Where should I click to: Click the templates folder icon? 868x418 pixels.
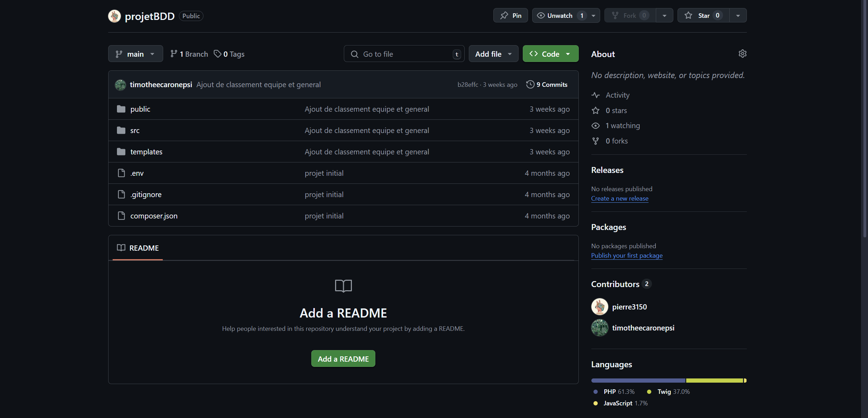pos(121,152)
